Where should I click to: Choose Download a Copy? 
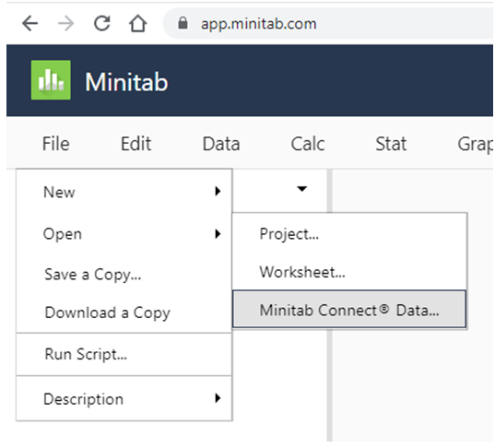click(x=124, y=312)
